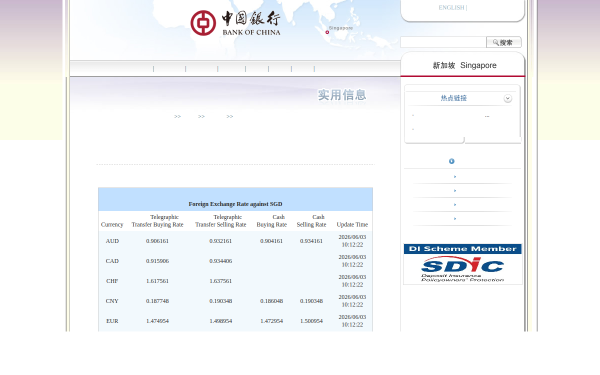This screenshot has height=375, width=600.
Task: Click the Cash Buying Rate column header
Action: tap(272, 221)
